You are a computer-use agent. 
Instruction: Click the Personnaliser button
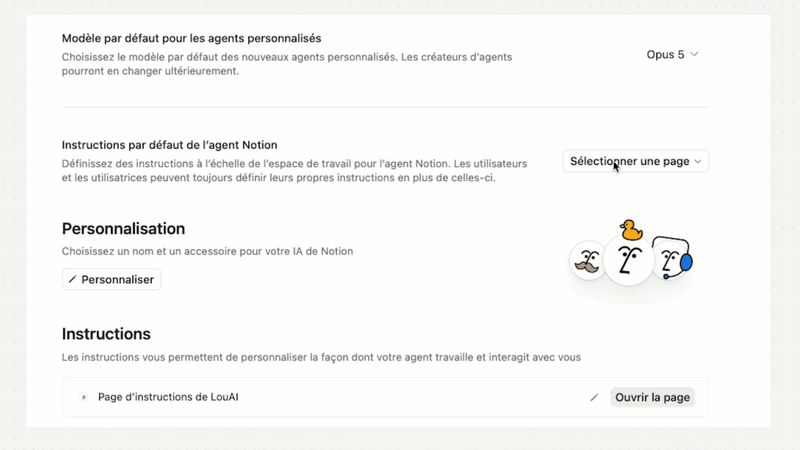(112, 280)
